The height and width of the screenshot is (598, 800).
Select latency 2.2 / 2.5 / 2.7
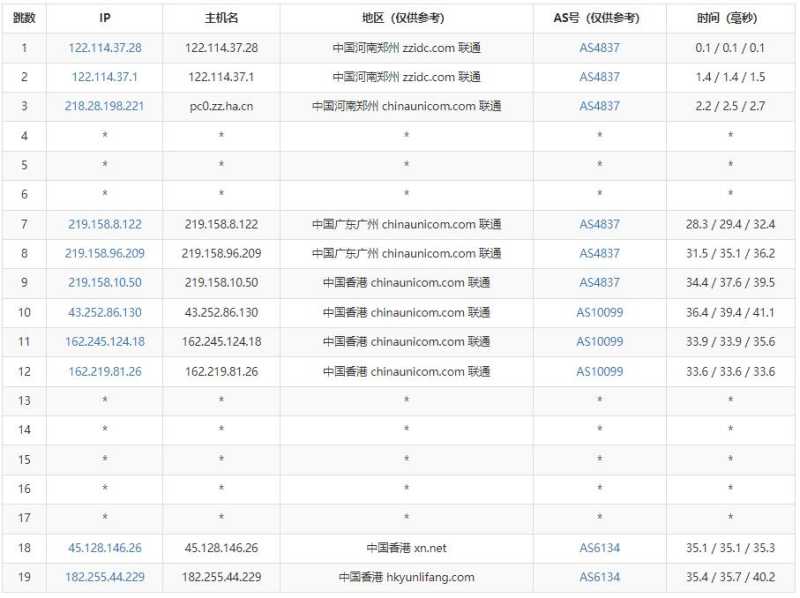pyautogui.click(x=730, y=106)
